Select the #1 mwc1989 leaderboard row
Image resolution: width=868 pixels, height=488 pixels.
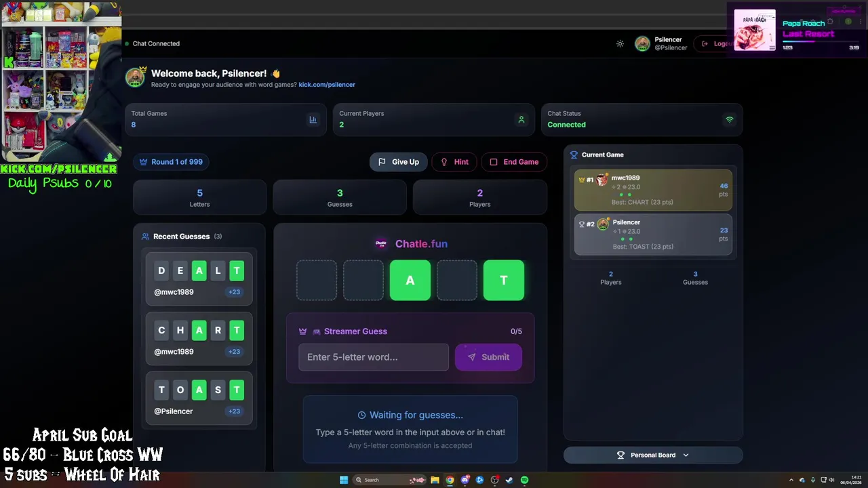653,190
